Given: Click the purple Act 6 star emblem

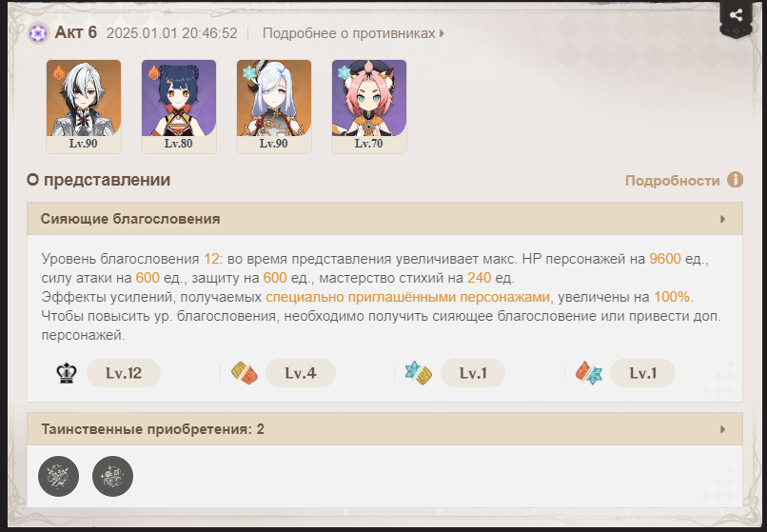Looking at the screenshot, I should click(x=38, y=33).
